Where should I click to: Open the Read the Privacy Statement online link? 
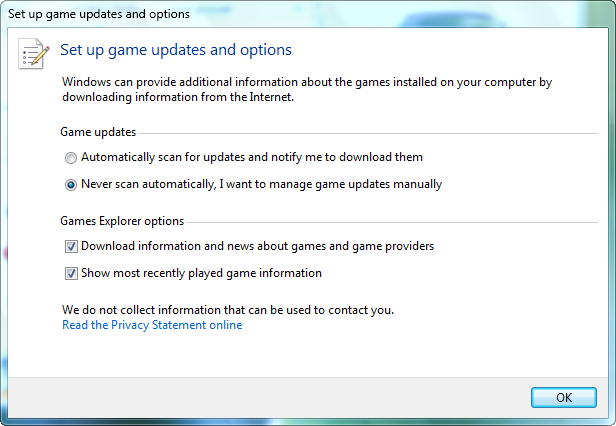(x=152, y=325)
